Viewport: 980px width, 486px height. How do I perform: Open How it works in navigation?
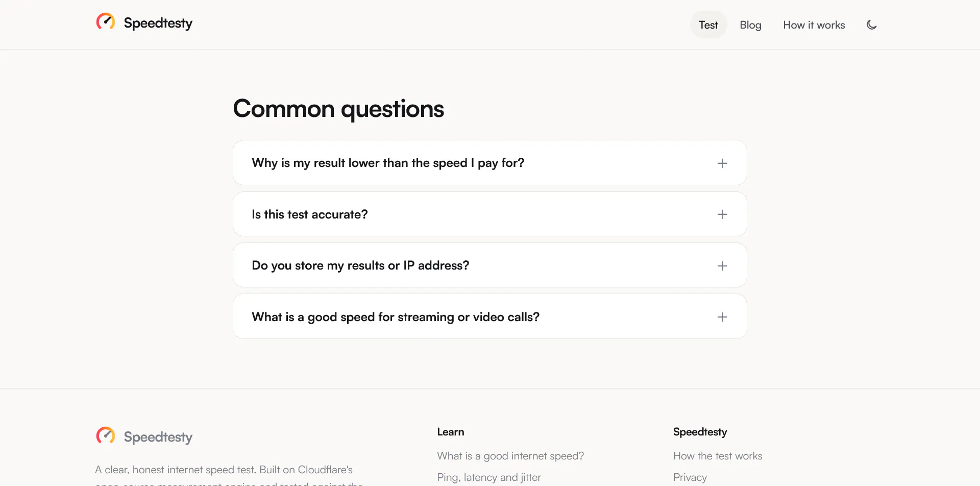point(814,25)
